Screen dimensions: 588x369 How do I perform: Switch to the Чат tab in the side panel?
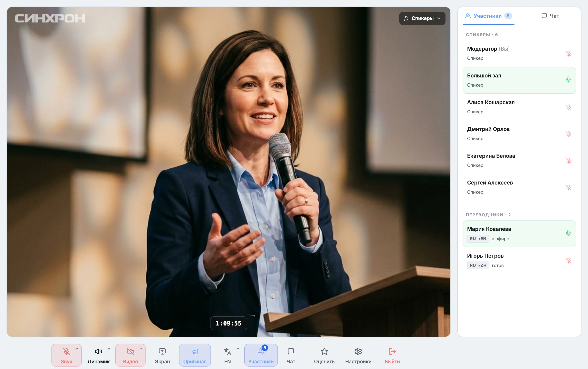[x=550, y=16]
